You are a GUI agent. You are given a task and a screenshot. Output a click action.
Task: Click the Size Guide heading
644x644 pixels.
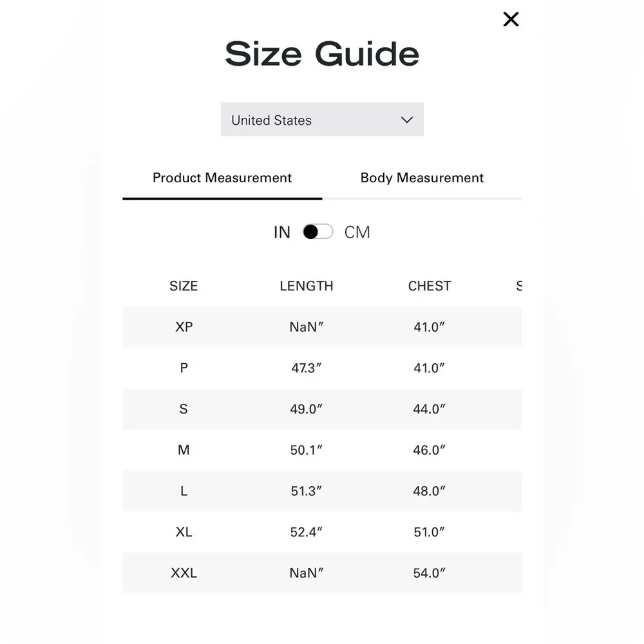[x=322, y=54]
